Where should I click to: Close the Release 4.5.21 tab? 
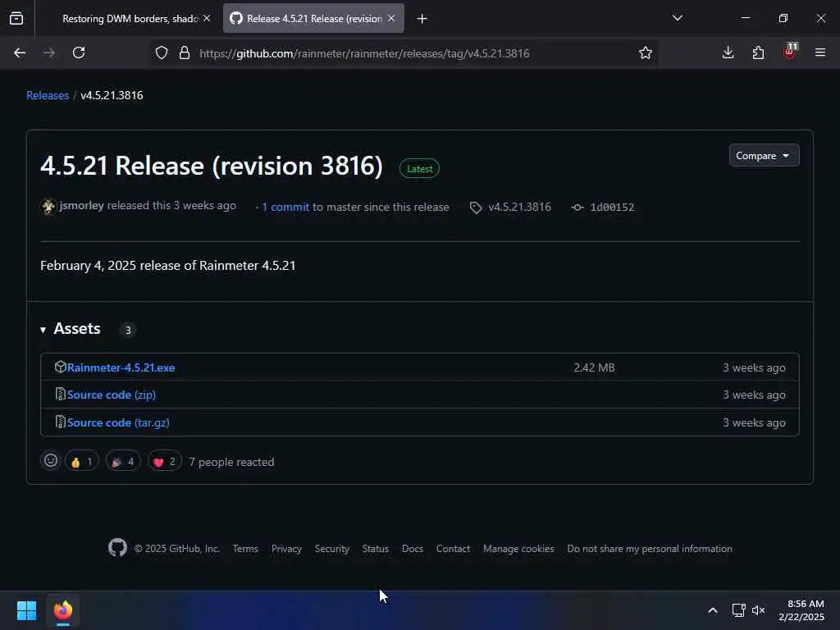point(391,18)
